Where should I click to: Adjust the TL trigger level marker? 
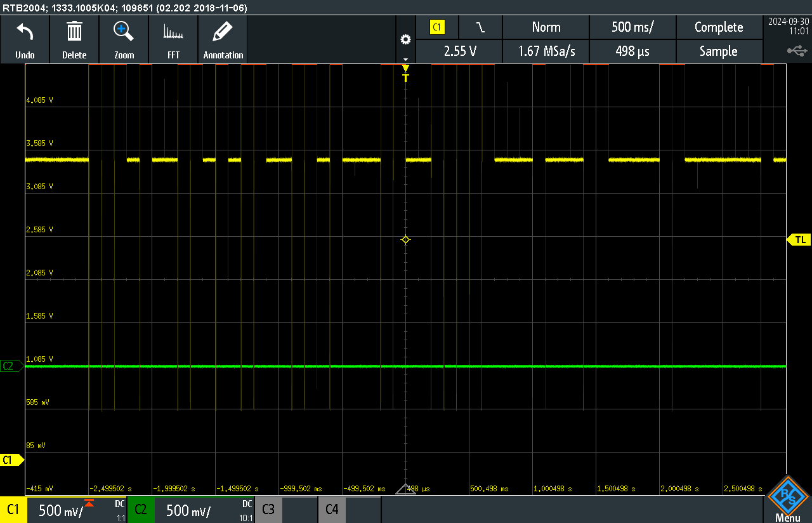tap(800, 239)
